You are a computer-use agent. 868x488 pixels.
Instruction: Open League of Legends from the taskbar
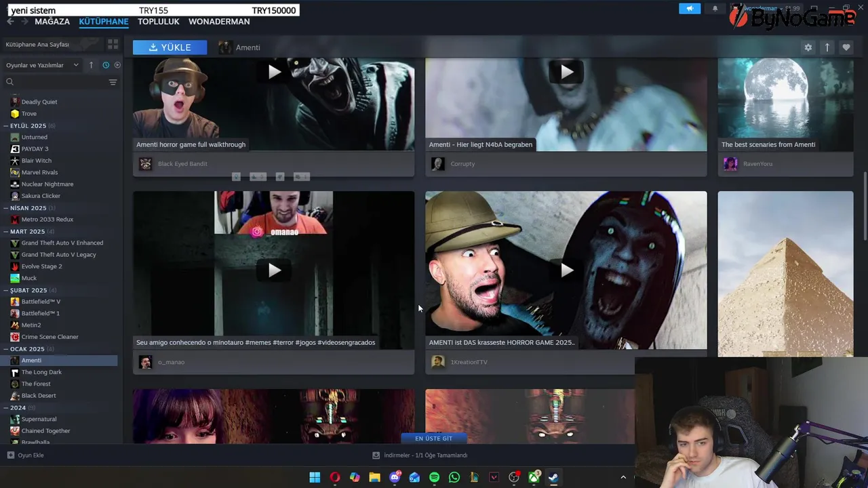474,477
